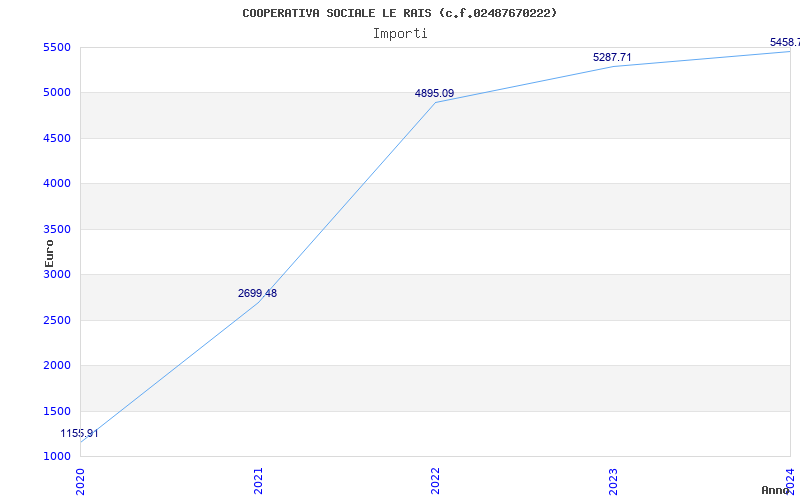Click the 1000 y-axis tick label
The width and height of the screenshot is (800, 500).
(x=55, y=456)
